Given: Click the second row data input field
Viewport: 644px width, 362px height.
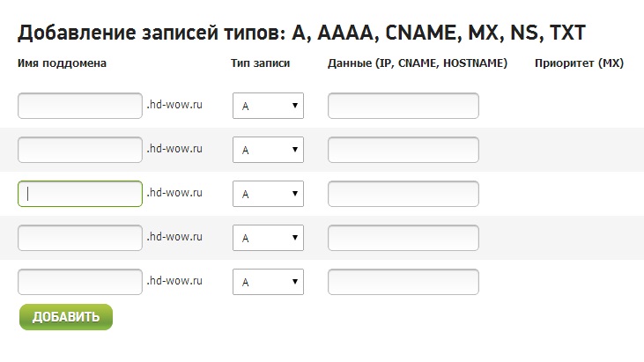Looking at the screenshot, I should coord(403,150).
